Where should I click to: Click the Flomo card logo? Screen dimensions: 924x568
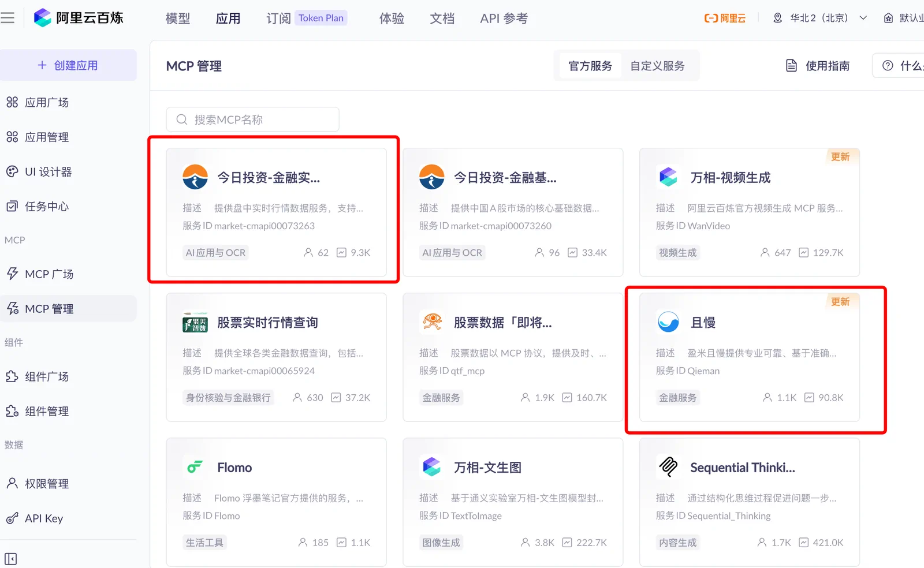(x=195, y=467)
